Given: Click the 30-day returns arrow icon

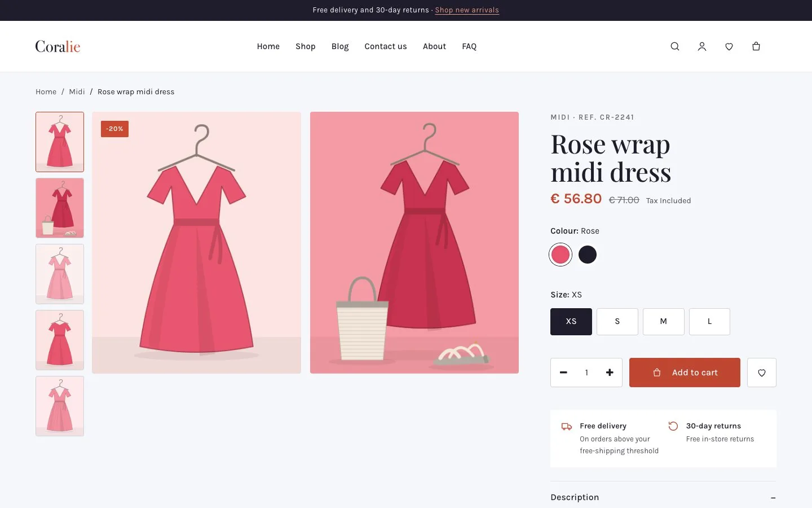Looking at the screenshot, I should [673, 426].
